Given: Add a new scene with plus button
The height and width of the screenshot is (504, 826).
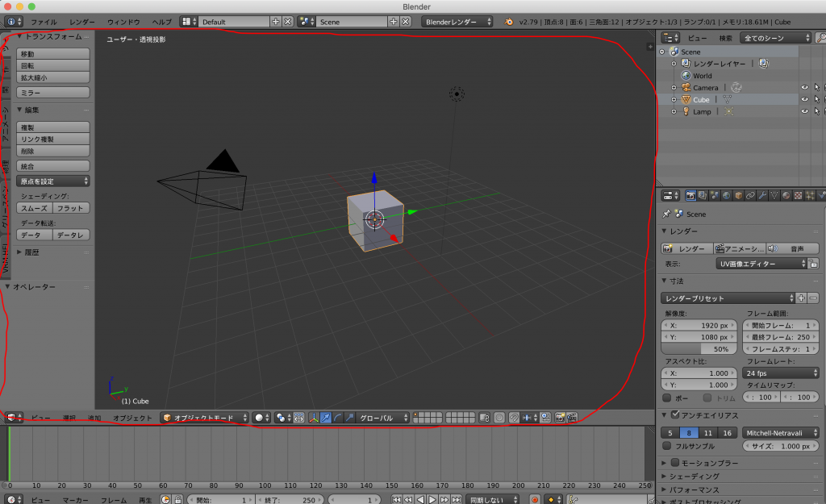Looking at the screenshot, I should pyautogui.click(x=394, y=22).
